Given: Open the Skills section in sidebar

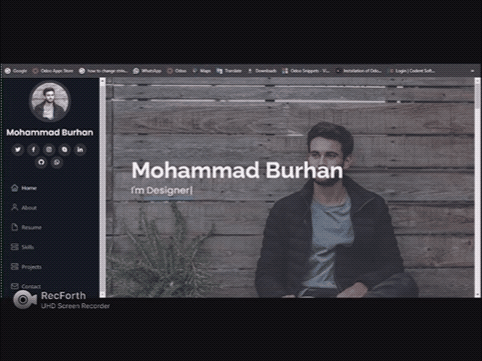Looking at the screenshot, I should click(22, 247).
